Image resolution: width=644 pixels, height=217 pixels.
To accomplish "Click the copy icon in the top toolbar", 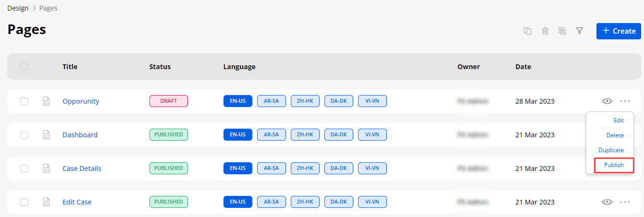I will (x=528, y=31).
